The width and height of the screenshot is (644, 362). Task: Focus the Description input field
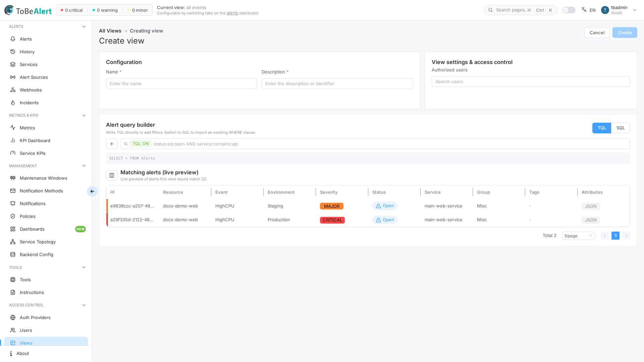(x=337, y=83)
